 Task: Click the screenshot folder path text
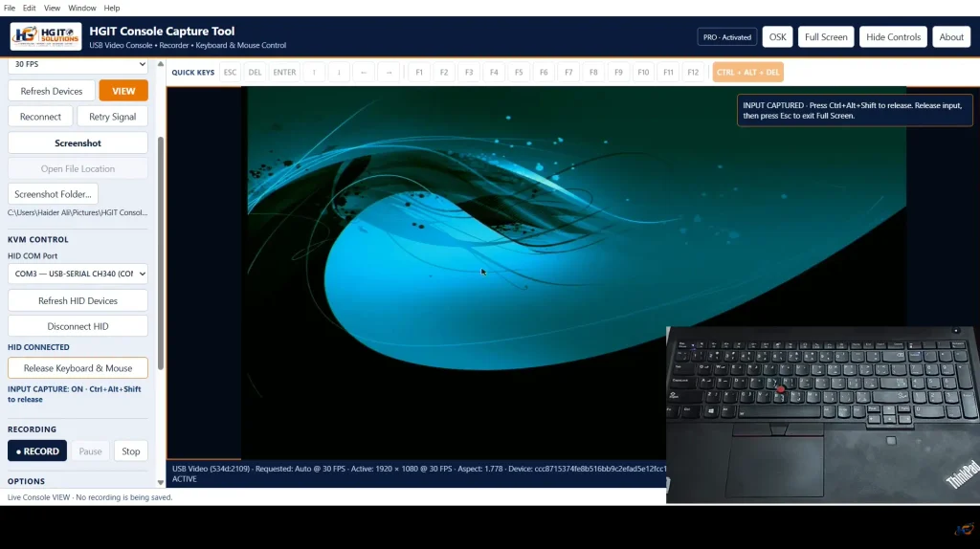coord(78,212)
